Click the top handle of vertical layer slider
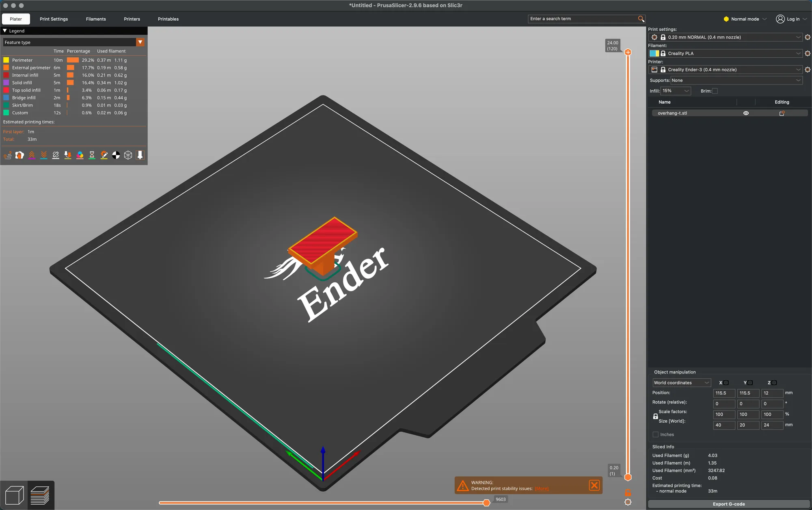This screenshot has width=812, height=510. (x=628, y=52)
